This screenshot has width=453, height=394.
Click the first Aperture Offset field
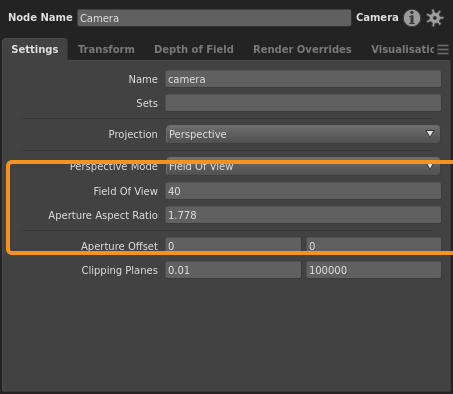tap(233, 246)
